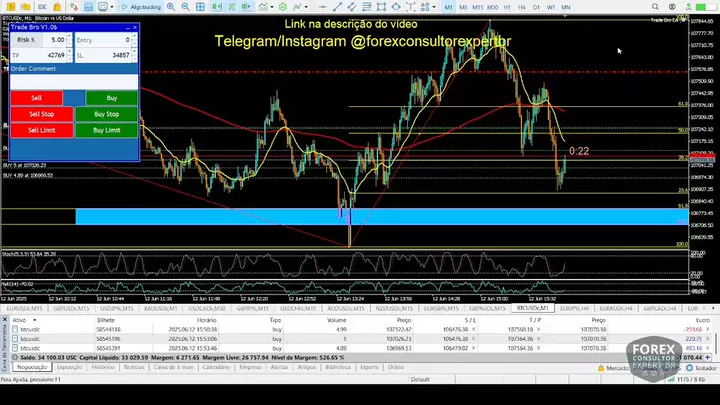This screenshot has height=405, width=720.
Task: Switch to the Calendário tab
Action: pos(216,367)
